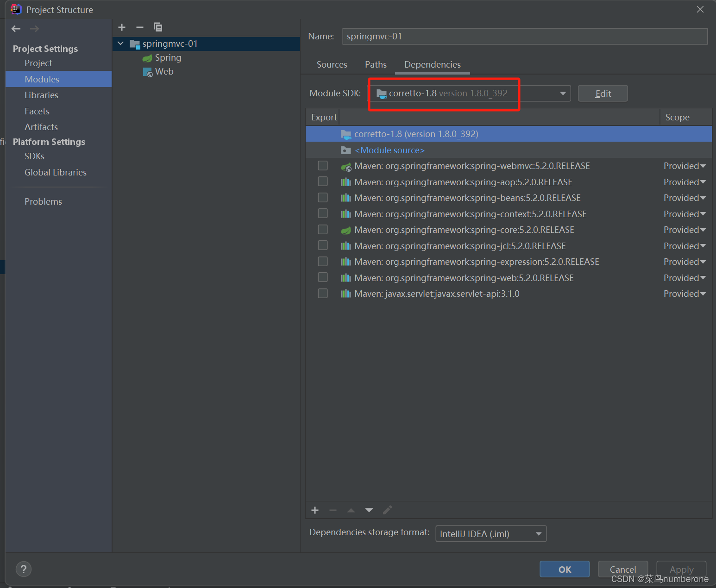Change scope of javax.servlet-api dependency

685,294
